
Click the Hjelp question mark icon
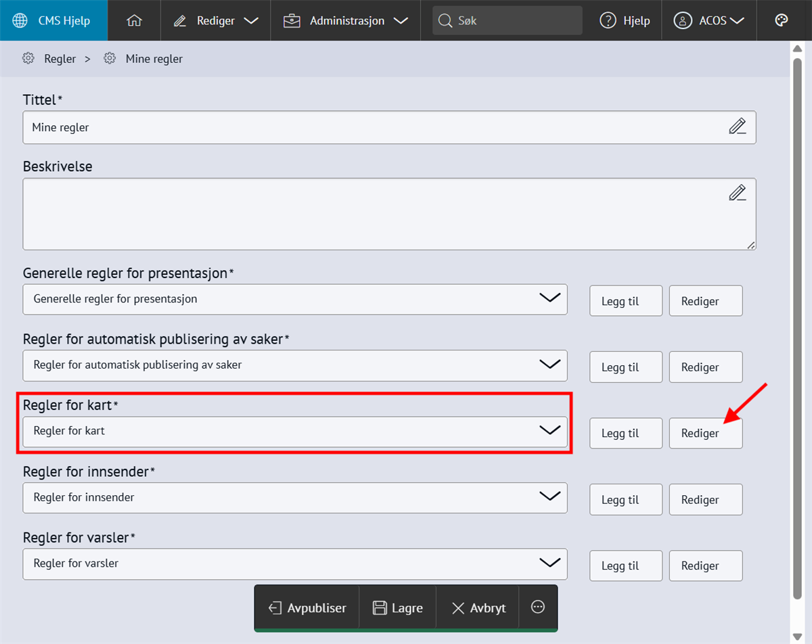(608, 20)
